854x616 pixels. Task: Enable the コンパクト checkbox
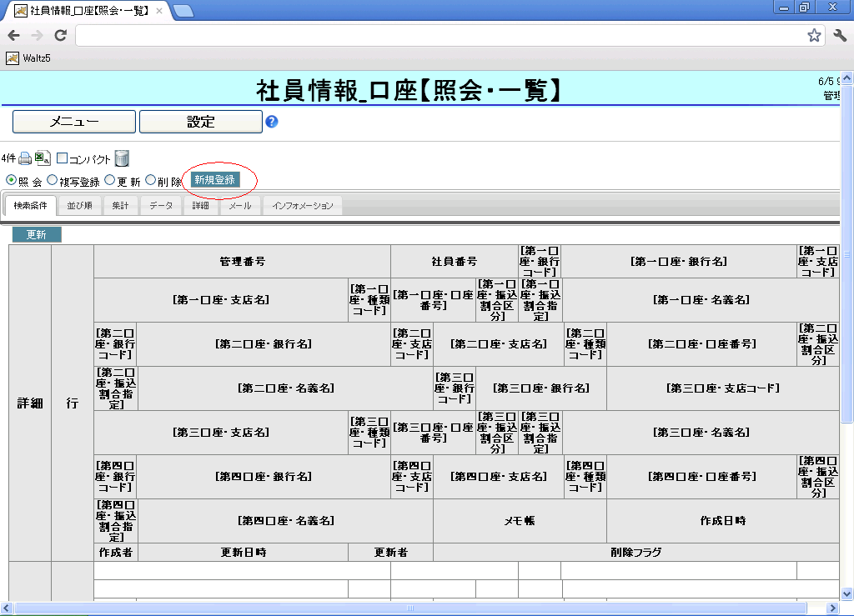(x=62, y=158)
